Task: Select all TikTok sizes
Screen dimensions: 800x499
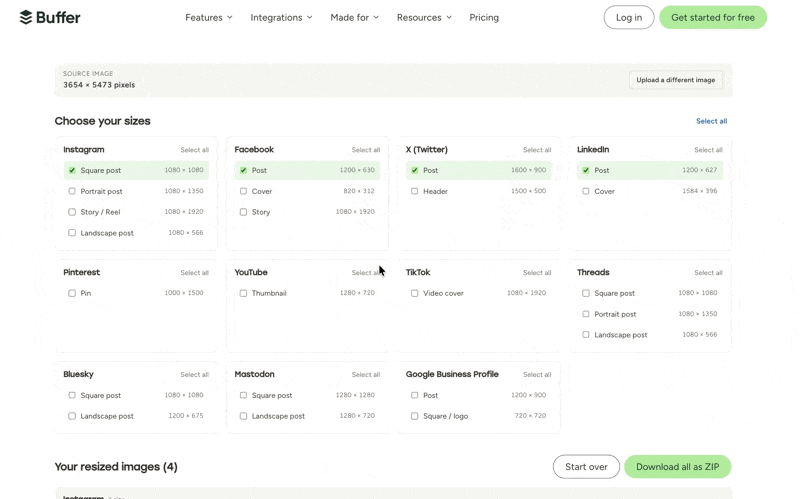Action: [x=537, y=273]
